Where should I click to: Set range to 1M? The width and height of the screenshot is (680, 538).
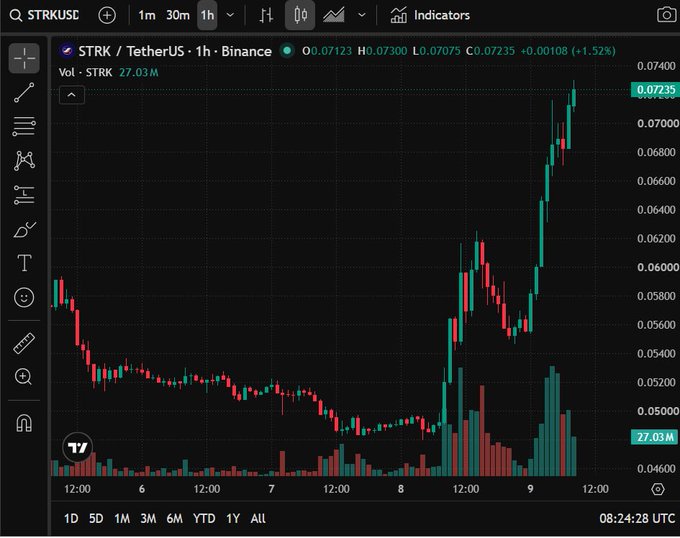coord(122,518)
